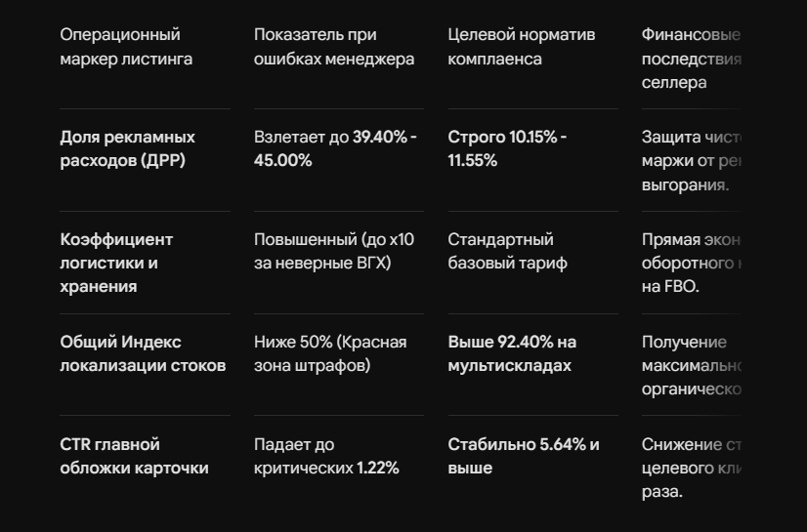807x532 pixels.
Task: Click the 'Строго 10.15% - 11.55%' cell
Action: pyautogui.click(x=507, y=148)
